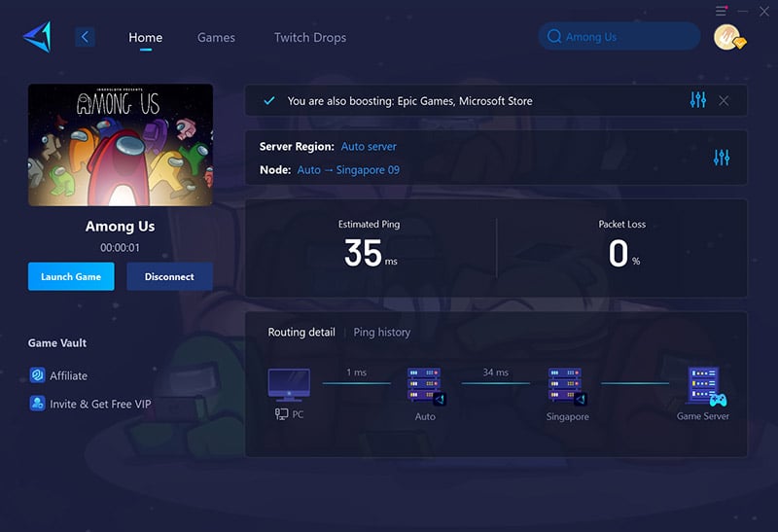Image resolution: width=778 pixels, height=532 pixels.
Task: Click the Auto → Singapore 09 node link
Action: point(348,170)
